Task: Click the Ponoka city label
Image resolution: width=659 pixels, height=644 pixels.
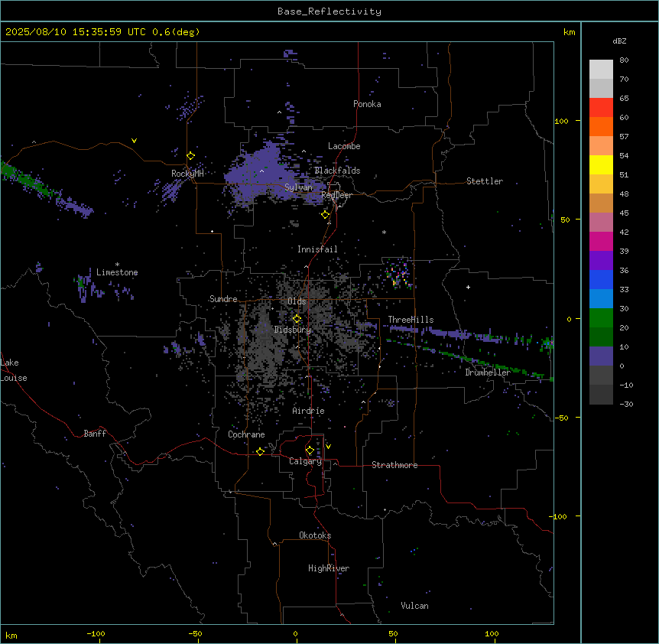Action: [x=367, y=104]
